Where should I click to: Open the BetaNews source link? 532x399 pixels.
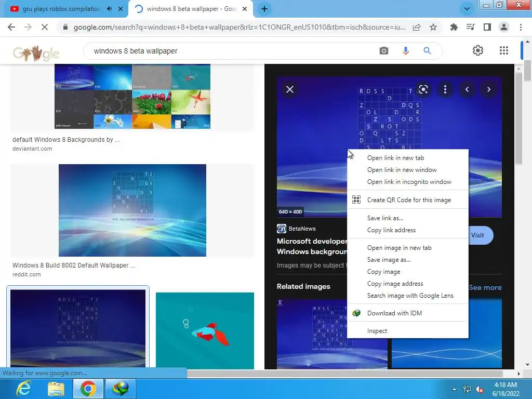(x=296, y=229)
